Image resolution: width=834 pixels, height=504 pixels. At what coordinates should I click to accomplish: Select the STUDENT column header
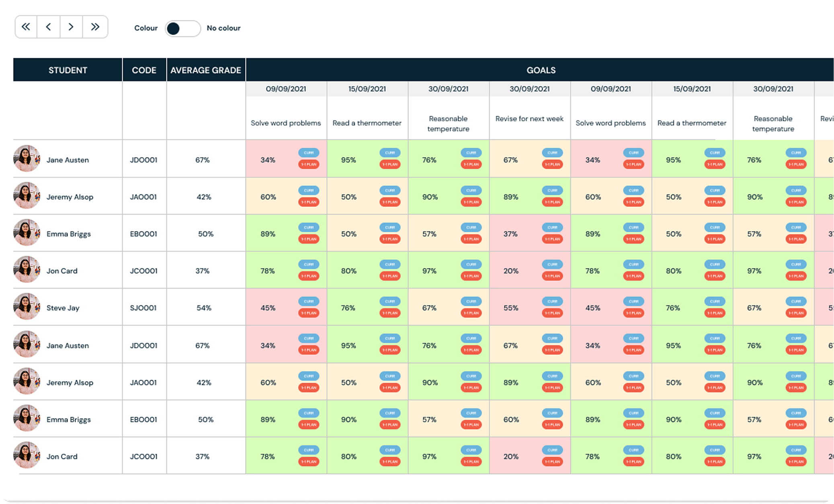tap(68, 70)
